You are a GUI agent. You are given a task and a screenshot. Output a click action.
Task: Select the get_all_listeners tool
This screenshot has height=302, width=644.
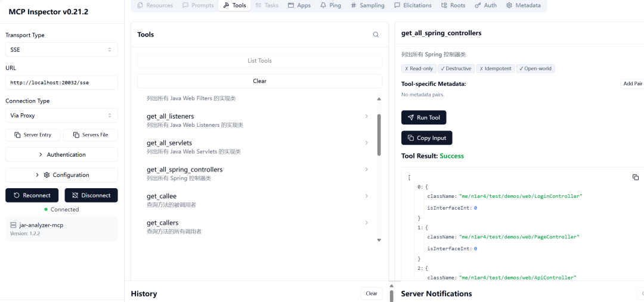point(257,120)
